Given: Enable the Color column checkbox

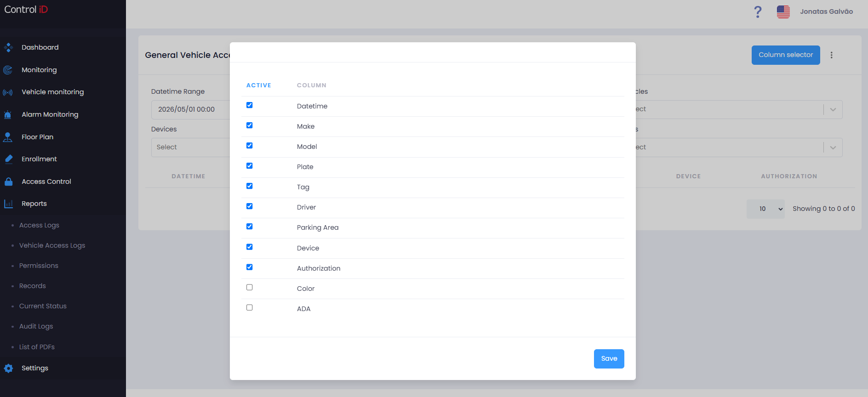Looking at the screenshot, I should pos(250,287).
